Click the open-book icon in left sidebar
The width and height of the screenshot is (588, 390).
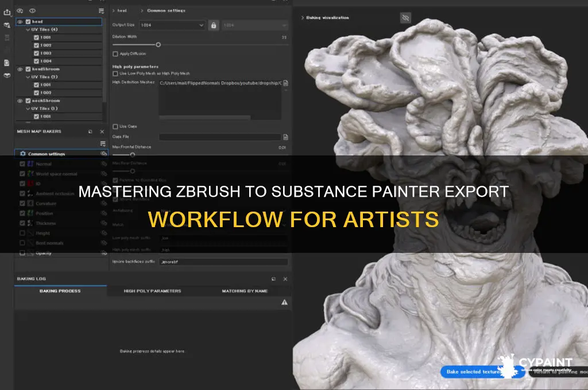(x=7, y=75)
